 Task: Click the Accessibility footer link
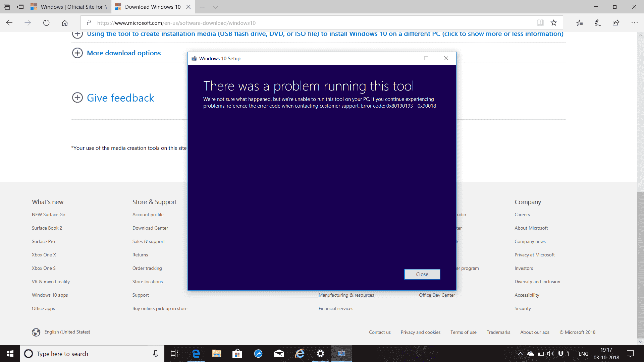click(527, 295)
